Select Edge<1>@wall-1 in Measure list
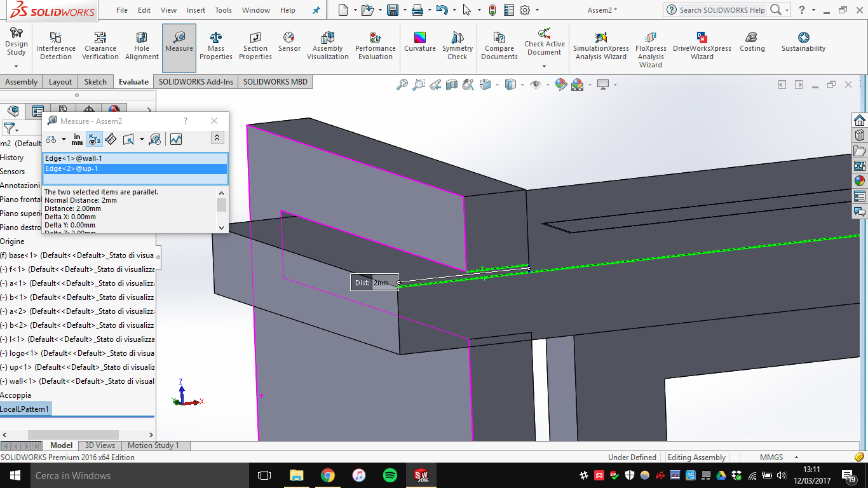 point(135,158)
